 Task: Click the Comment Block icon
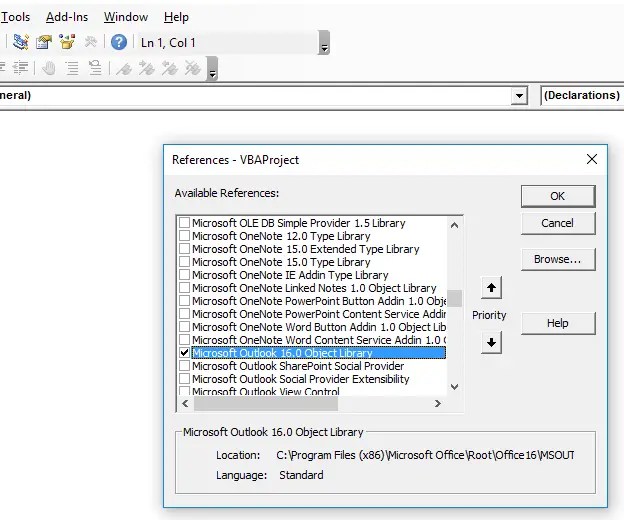click(x=72, y=68)
